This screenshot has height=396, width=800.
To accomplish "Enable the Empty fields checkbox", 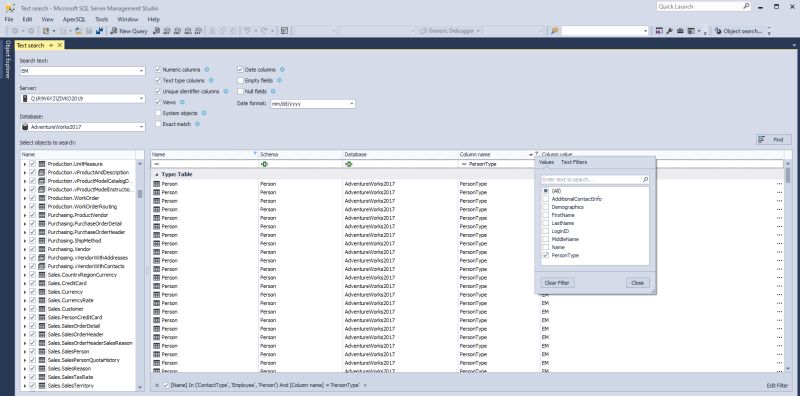I will tap(240, 80).
